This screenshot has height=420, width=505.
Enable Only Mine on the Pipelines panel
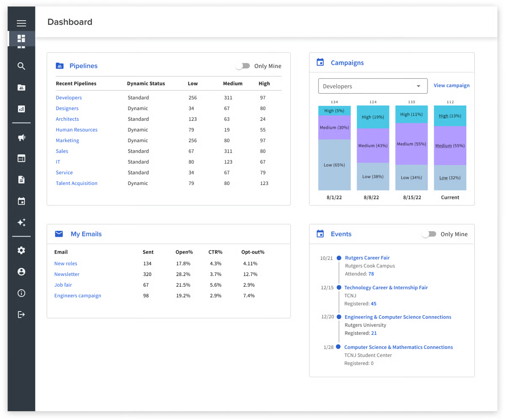tap(243, 66)
